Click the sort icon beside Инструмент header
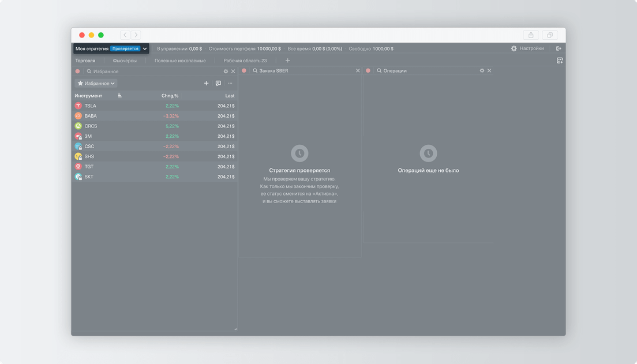This screenshot has height=364, width=637. pyautogui.click(x=119, y=96)
